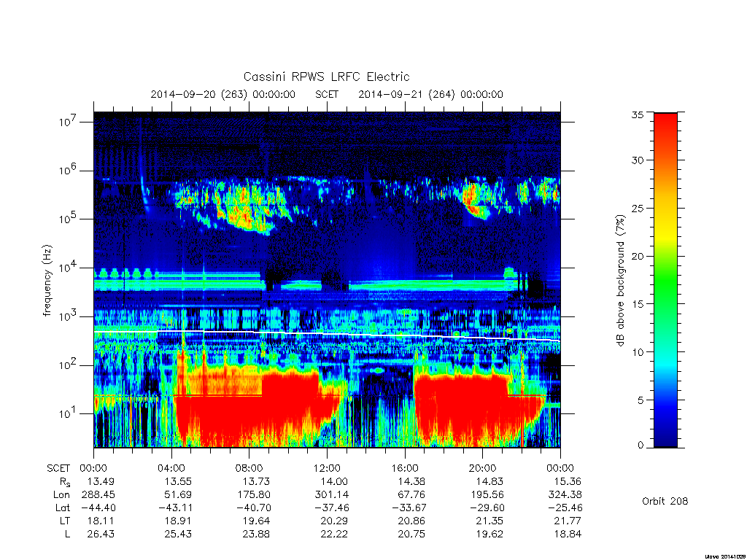The height and width of the screenshot is (560, 747).
Task: Click the Lon value 288.45
Action: click(98, 494)
